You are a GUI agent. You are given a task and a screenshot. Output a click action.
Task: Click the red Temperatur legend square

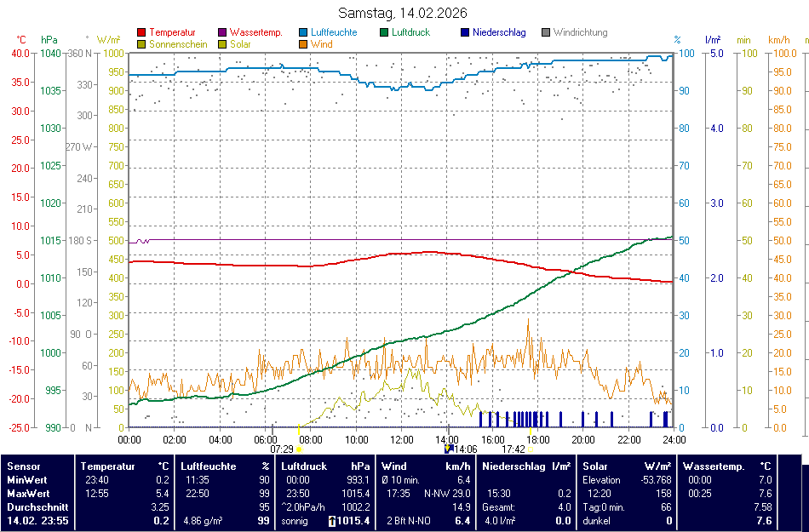[141, 33]
